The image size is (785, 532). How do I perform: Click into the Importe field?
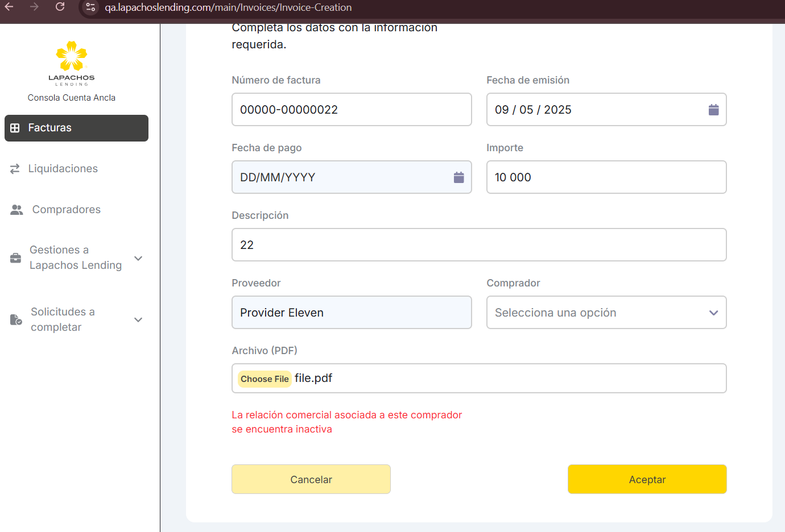coord(606,177)
